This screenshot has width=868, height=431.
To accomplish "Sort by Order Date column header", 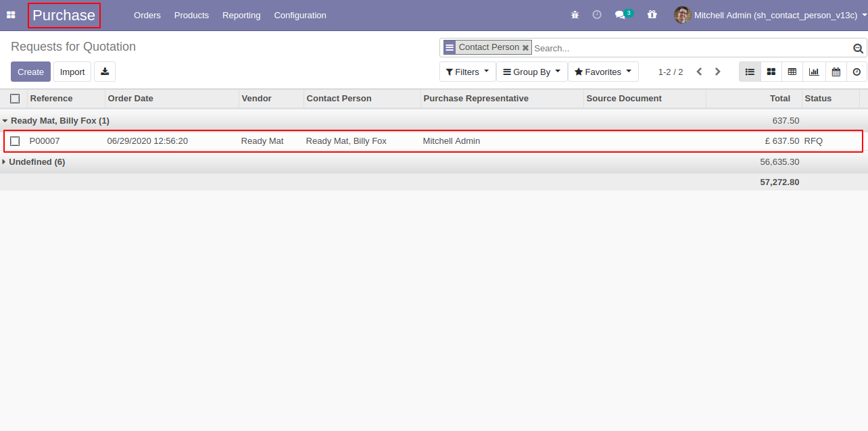I will [172, 99].
